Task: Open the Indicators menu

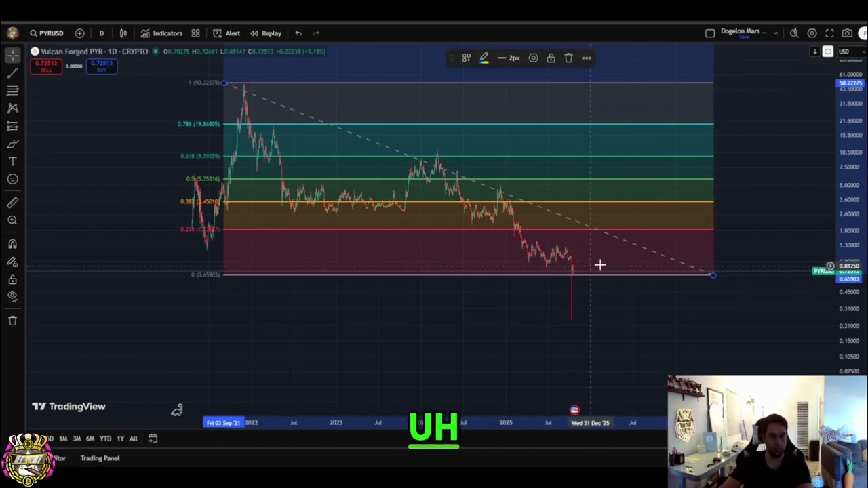Action: point(161,33)
